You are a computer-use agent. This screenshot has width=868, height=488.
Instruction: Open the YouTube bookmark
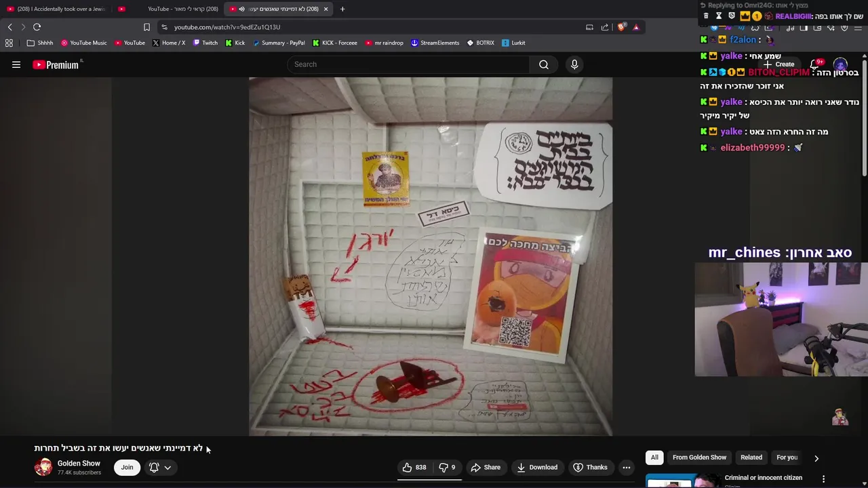point(130,43)
